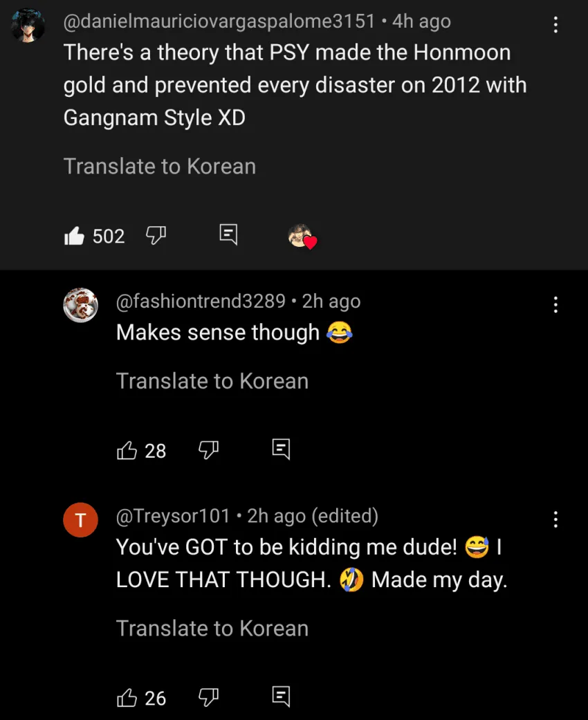Open options menu for fashiontrend3289's reply
The height and width of the screenshot is (720, 588).
tap(555, 304)
